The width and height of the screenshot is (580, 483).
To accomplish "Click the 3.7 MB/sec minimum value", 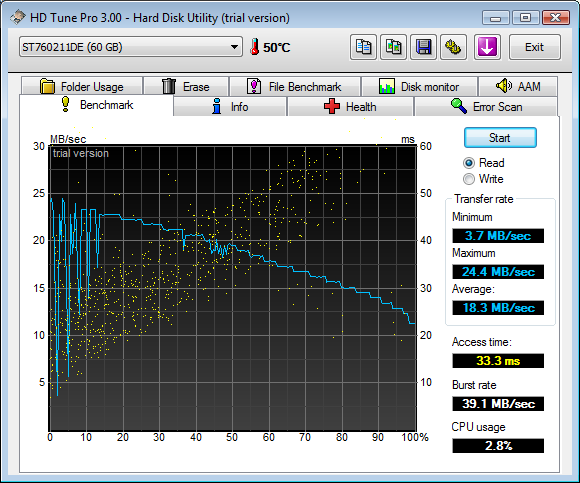I will click(x=498, y=236).
